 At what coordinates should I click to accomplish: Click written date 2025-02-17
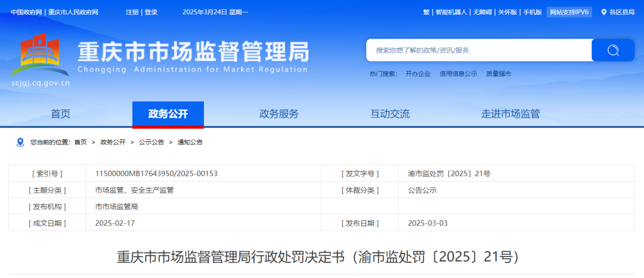(114, 223)
